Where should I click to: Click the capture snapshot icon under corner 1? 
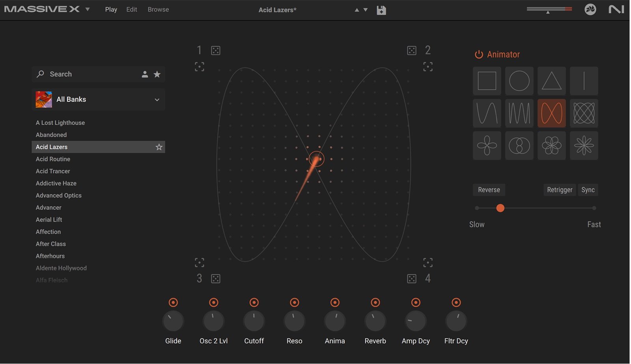pos(200,67)
